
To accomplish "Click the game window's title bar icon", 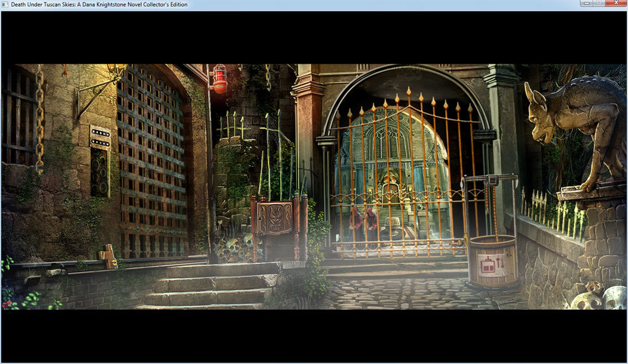I will click(x=5, y=4).
